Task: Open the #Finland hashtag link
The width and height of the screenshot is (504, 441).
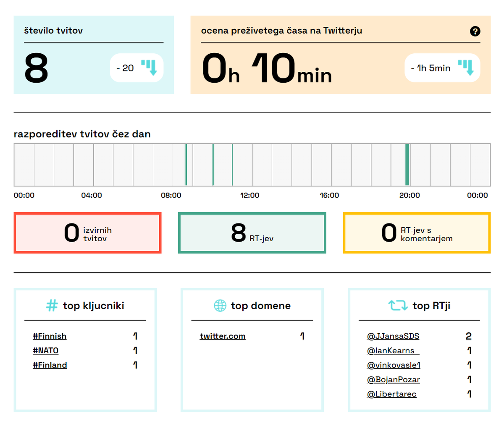Action: click(50, 365)
